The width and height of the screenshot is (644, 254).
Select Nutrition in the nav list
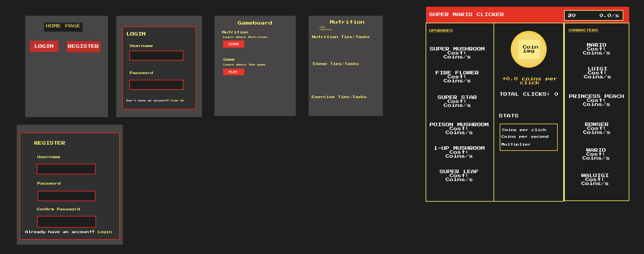pos(326,29)
